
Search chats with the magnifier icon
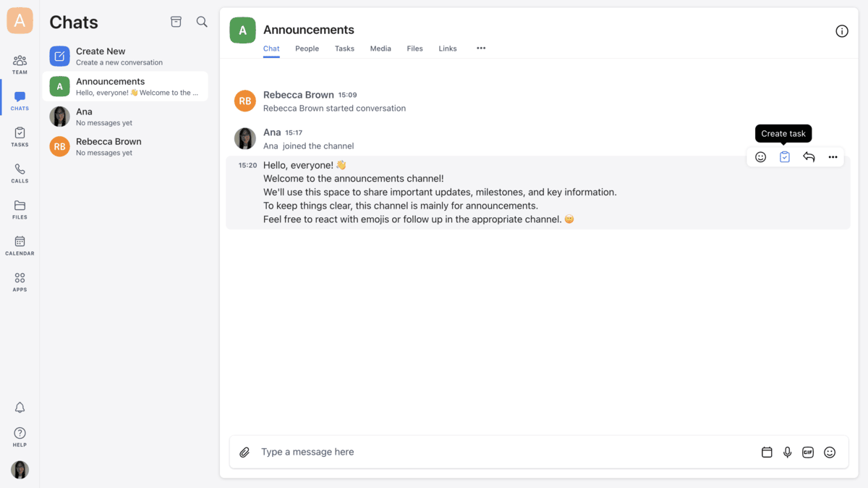[x=202, y=22]
